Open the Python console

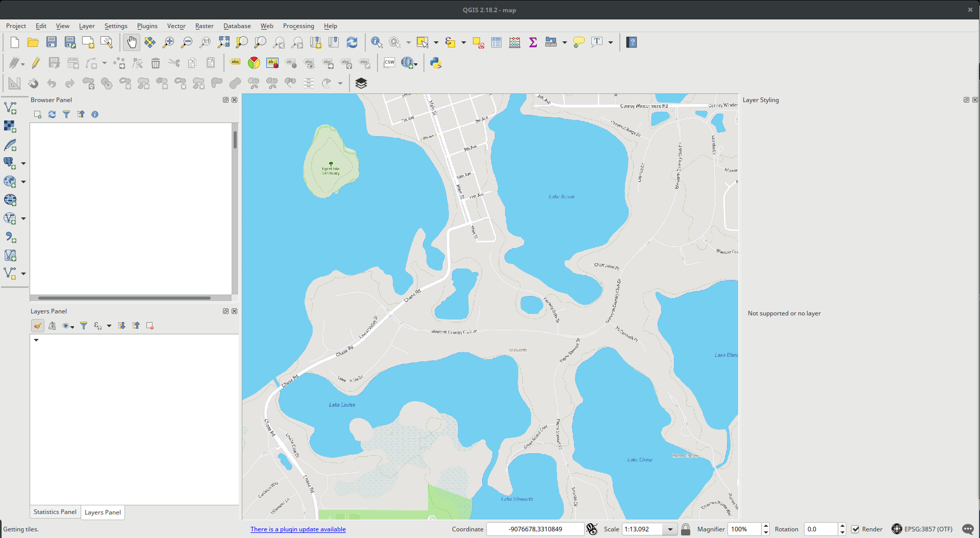click(435, 63)
